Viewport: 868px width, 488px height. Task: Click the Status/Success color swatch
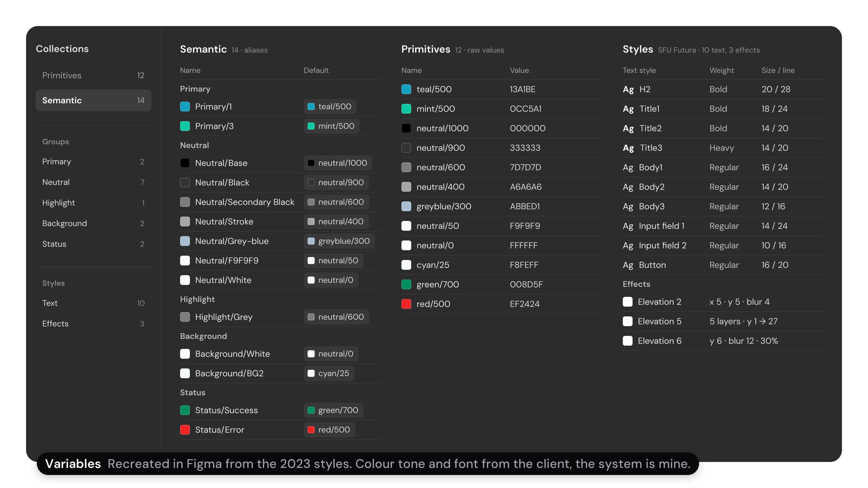(x=185, y=410)
